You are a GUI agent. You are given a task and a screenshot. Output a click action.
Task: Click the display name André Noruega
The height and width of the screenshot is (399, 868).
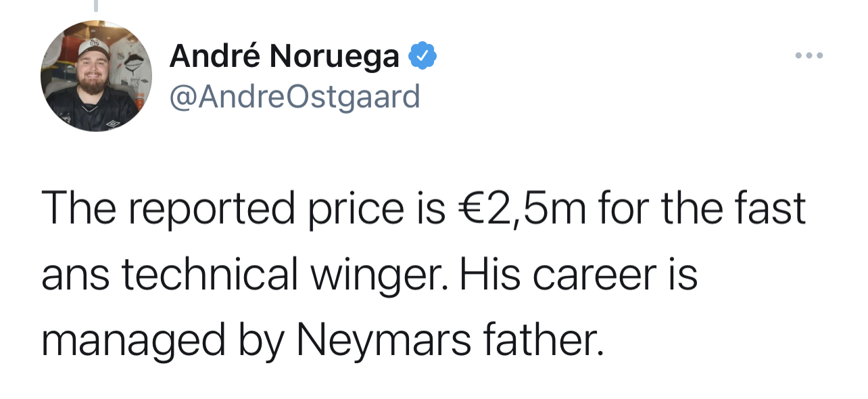click(284, 56)
